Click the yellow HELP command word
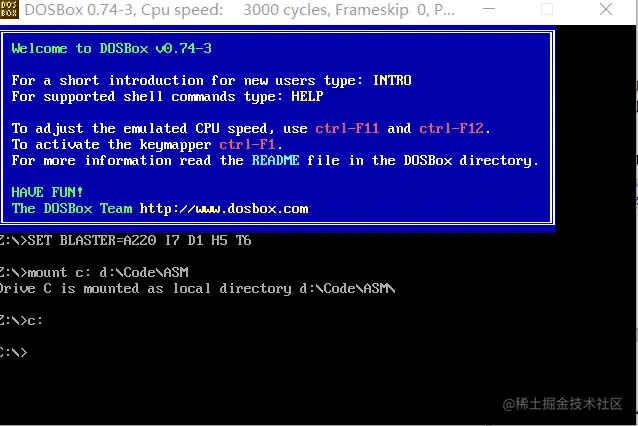 (307, 96)
